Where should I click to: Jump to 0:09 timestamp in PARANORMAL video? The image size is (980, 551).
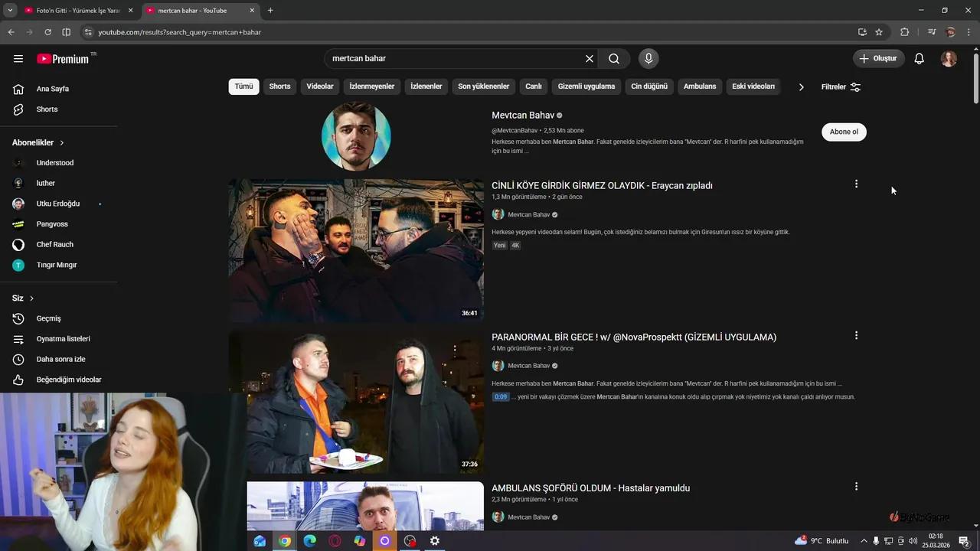click(501, 397)
